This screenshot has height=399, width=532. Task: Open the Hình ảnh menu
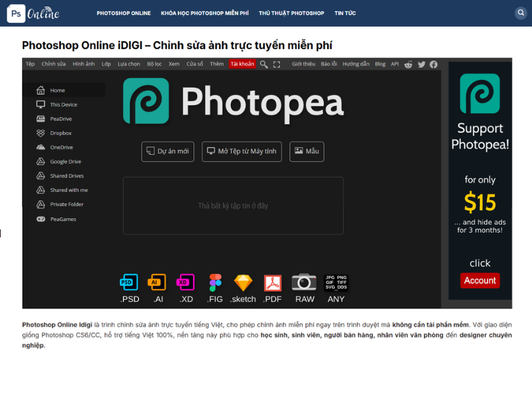pyautogui.click(x=84, y=64)
